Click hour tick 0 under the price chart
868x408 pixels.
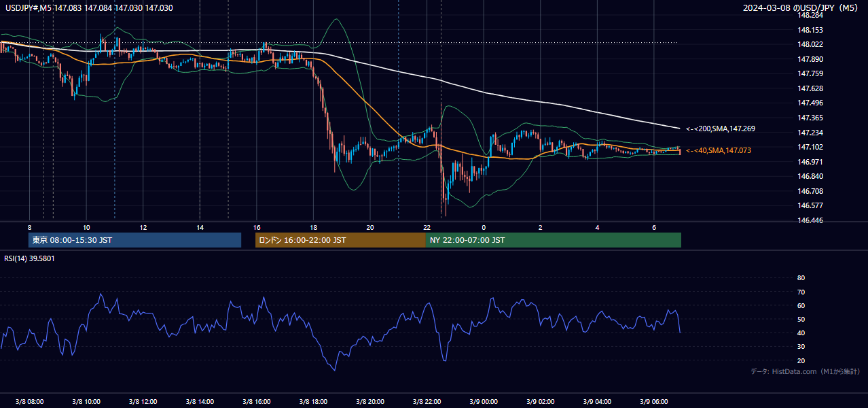click(x=484, y=227)
